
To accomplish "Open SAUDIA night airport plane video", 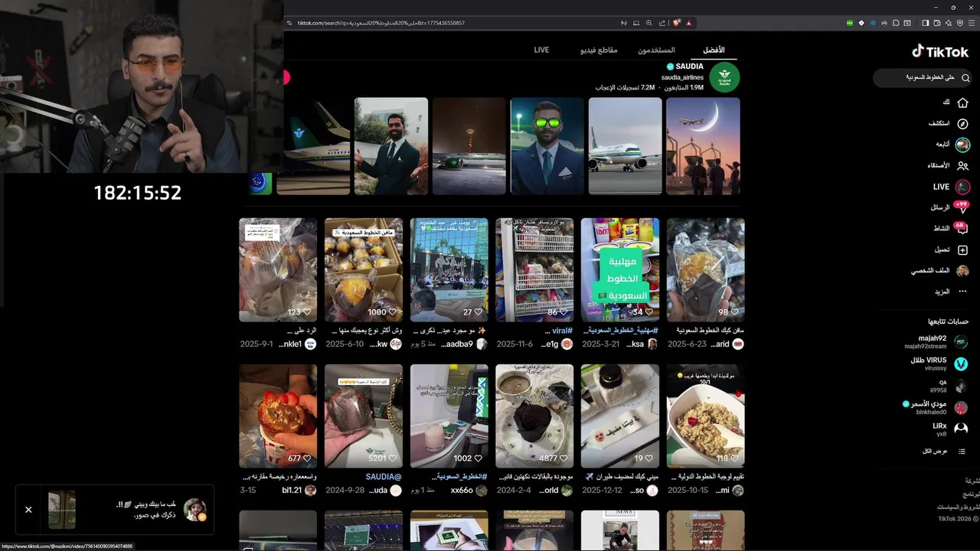I will (x=469, y=146).
